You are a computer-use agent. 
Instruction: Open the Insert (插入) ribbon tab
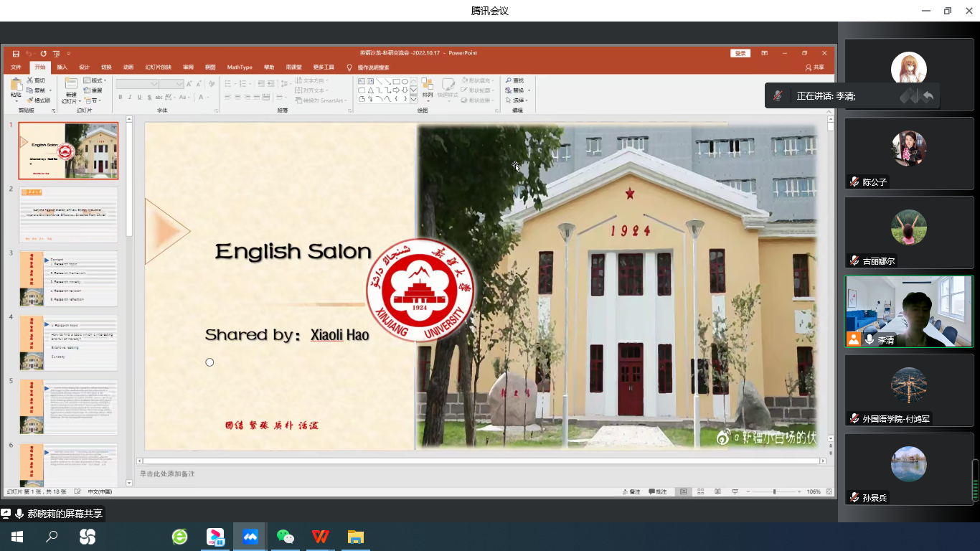(62, 67)
